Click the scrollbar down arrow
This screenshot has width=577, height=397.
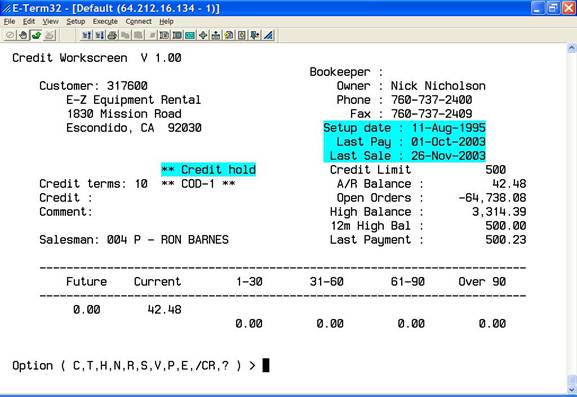[572, 389]
